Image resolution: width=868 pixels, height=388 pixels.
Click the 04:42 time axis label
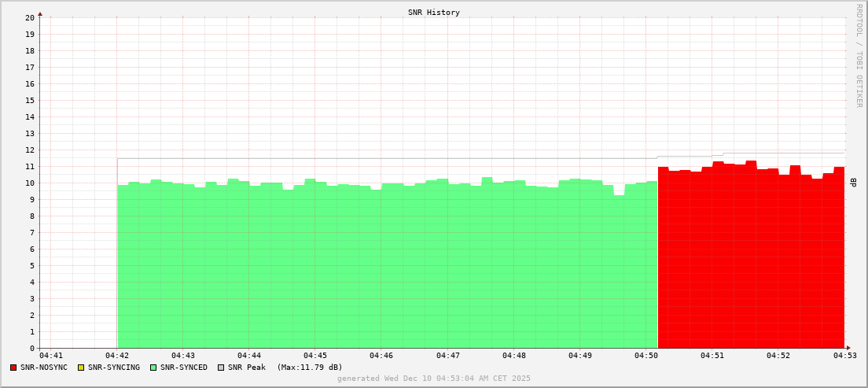point(117,357)
